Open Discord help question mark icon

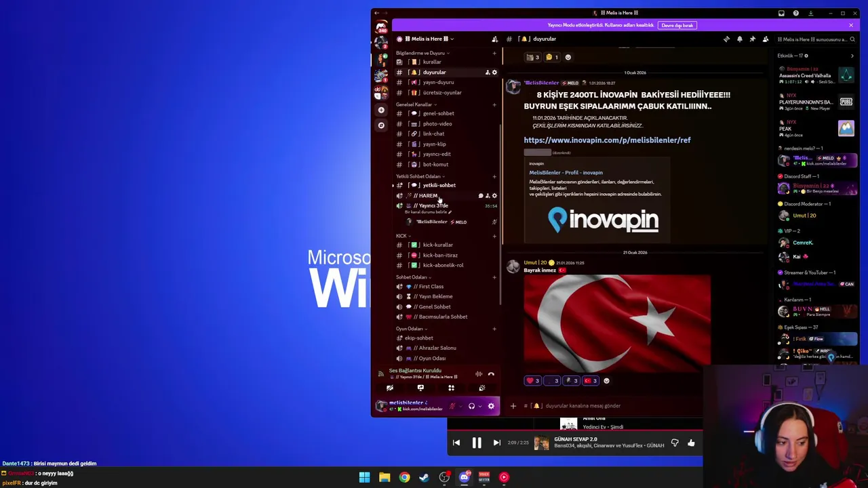(x=795, y=13)
